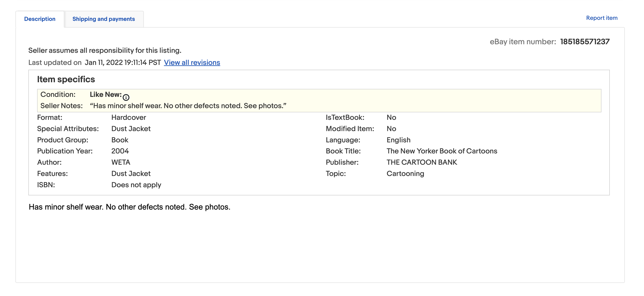
Task: Click the Item specifics heading
Action: click(66, 79)
